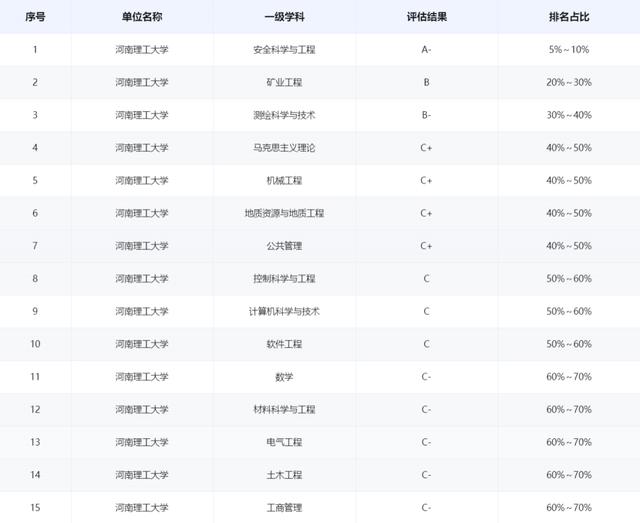Click the 评估结果 column header
This screenshot has height=523, width=640.
[427, 17]
